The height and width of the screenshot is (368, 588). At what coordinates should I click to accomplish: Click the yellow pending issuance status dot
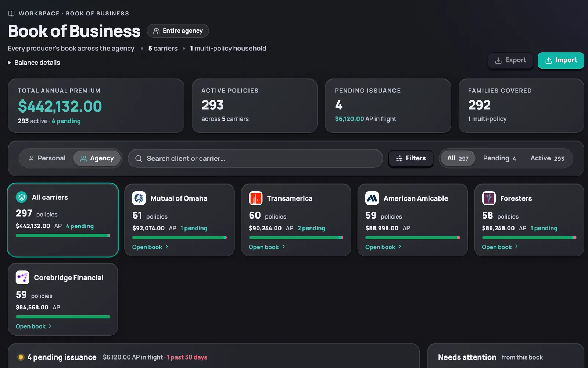21,357
